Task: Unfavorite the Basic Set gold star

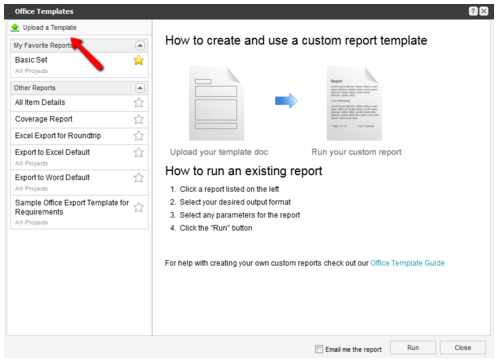Action: click(139, 60)
